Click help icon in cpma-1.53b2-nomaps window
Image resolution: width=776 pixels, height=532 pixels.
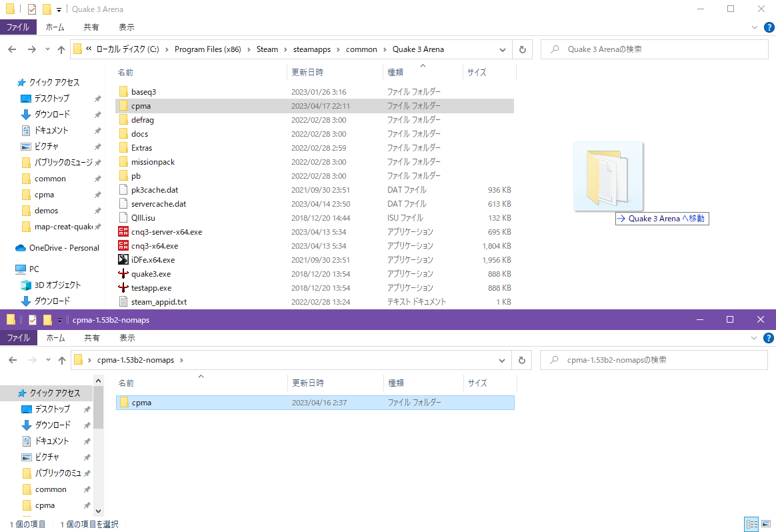(x=768, y=338)
